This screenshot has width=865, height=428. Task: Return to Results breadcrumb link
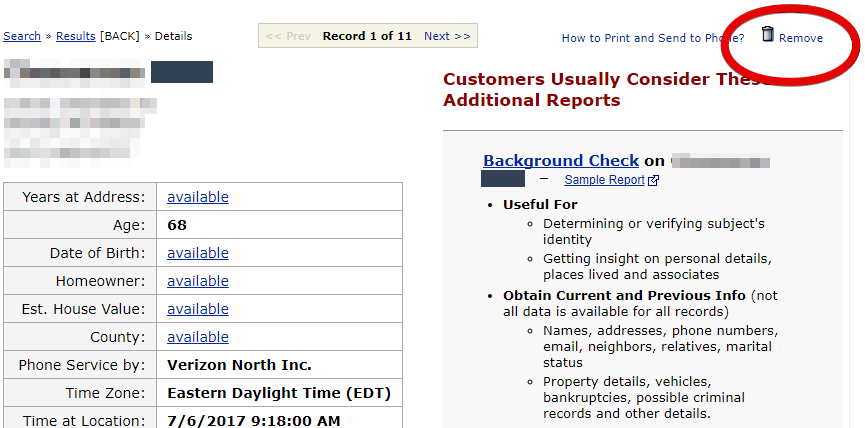pos(76,36)
